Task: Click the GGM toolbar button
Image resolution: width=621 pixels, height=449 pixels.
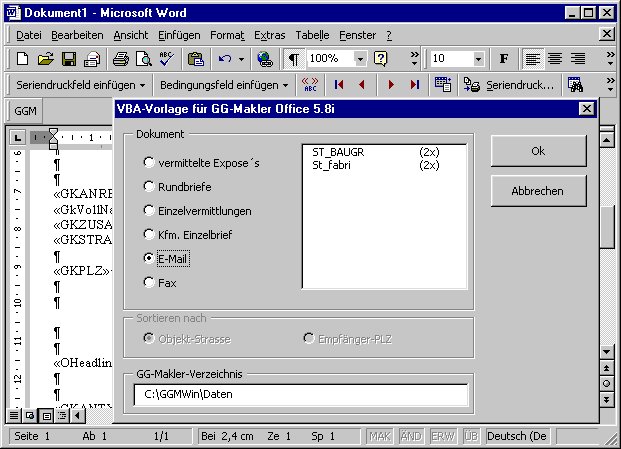Action: click(25, 110)
